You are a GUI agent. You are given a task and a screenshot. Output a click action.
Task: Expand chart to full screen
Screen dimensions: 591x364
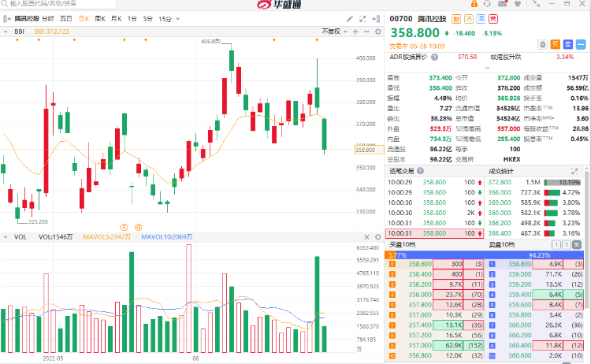pyautogui.click(x=362, y=19)
